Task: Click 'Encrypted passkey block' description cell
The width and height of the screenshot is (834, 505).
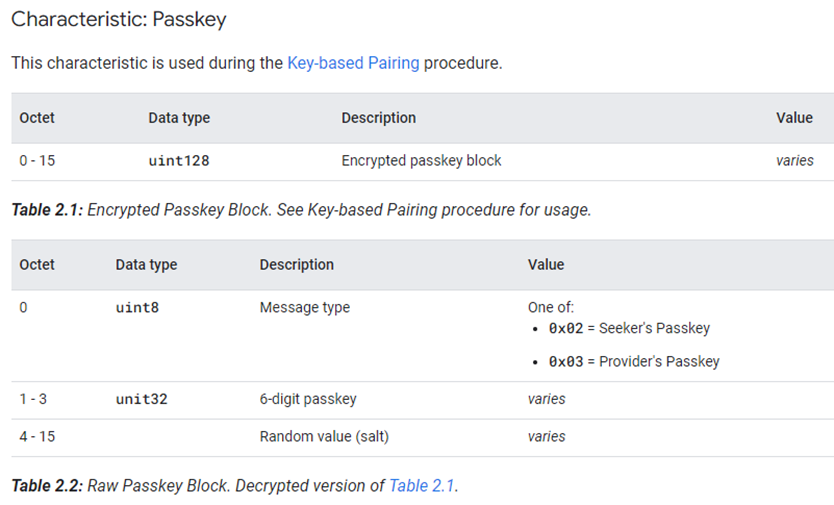Action: tap(421, 161)
